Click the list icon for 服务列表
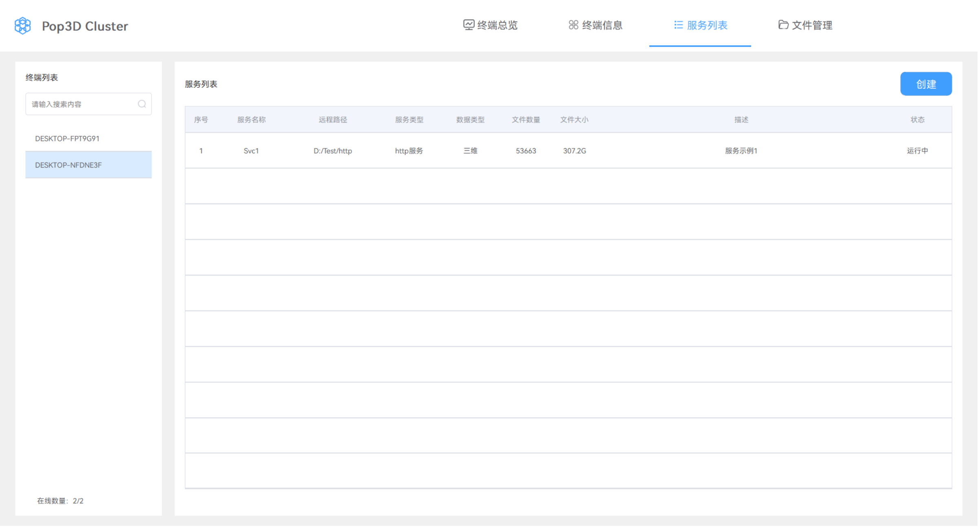The height and width of the screenshot is (527, 980). point(678,25)
